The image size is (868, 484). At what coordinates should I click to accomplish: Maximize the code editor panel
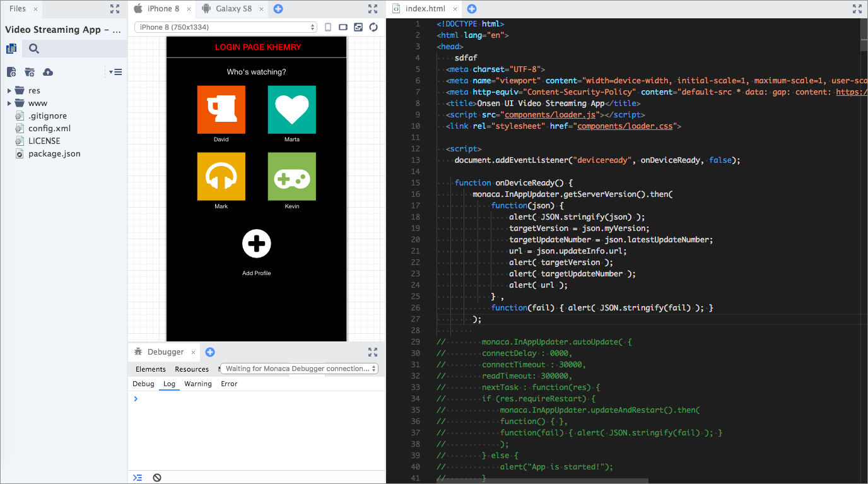(x=857, y=9)
